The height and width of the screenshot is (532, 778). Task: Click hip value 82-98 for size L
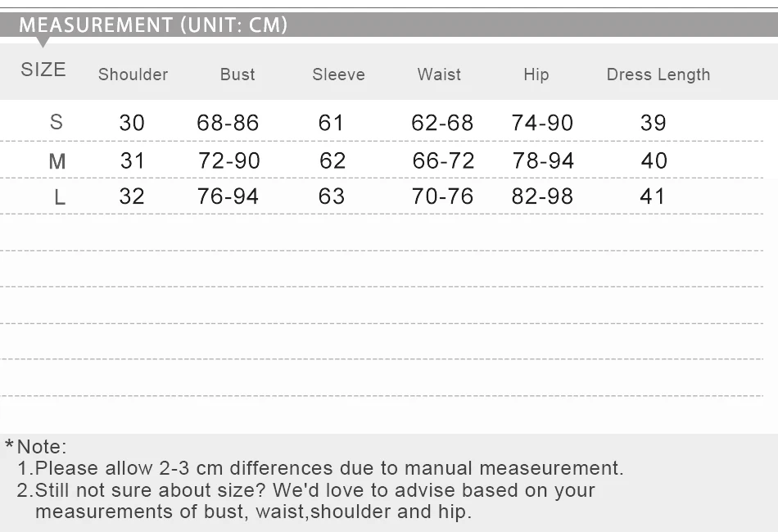click(x=542, y=196)
